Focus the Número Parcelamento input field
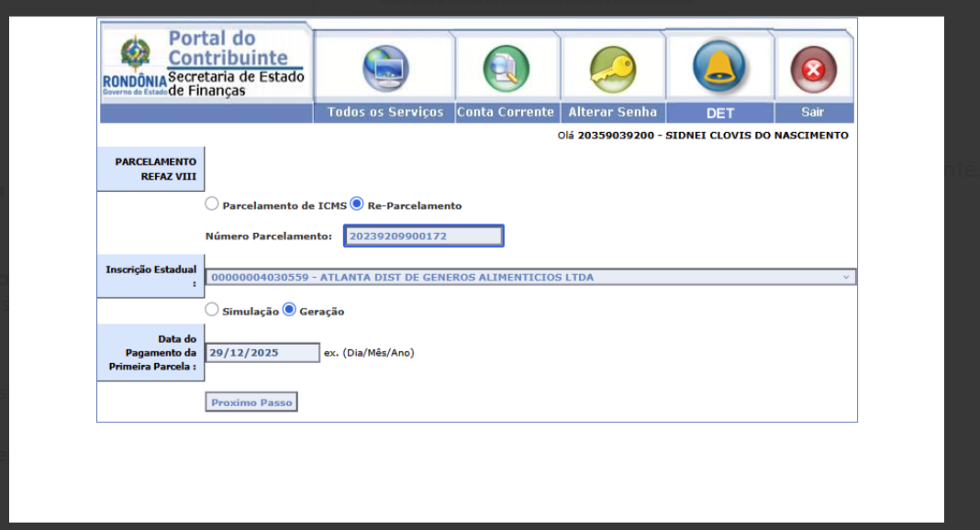The image size is (980, 530). click(x=423, y=237)
